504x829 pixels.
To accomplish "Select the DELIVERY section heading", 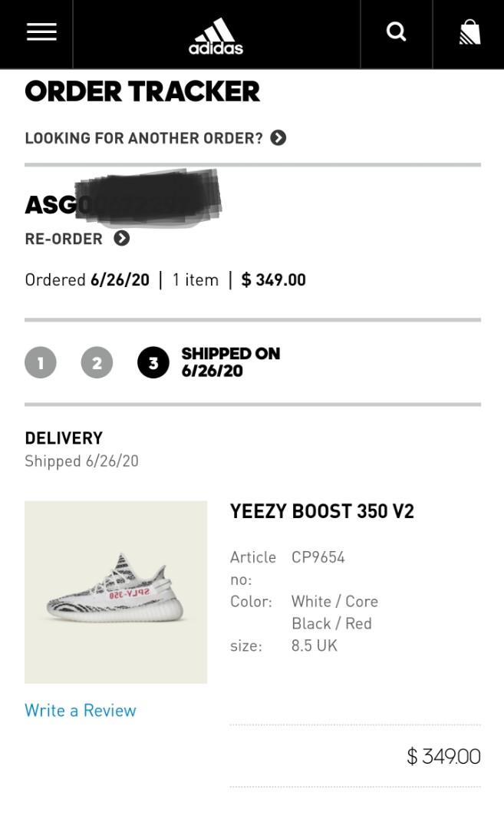I will [x=64, y=438].
